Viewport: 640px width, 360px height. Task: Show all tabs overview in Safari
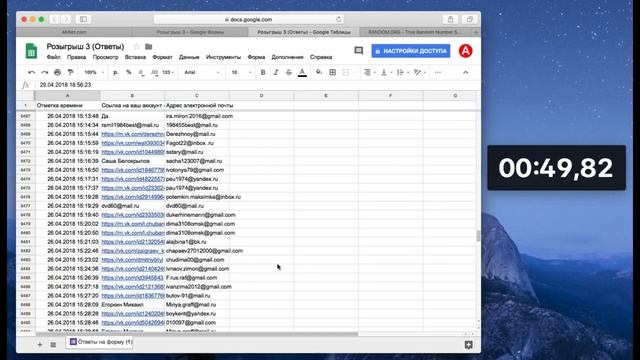point(469,19)
